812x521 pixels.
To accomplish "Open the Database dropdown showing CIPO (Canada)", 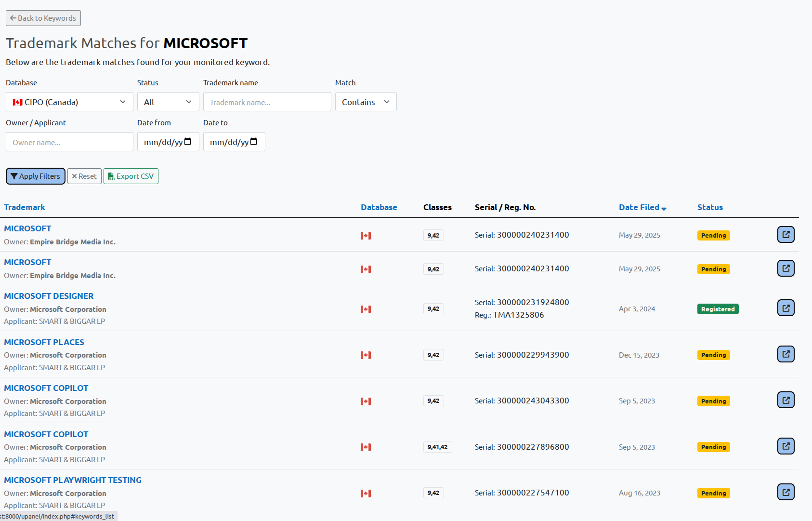I will [x=69, y=102].
